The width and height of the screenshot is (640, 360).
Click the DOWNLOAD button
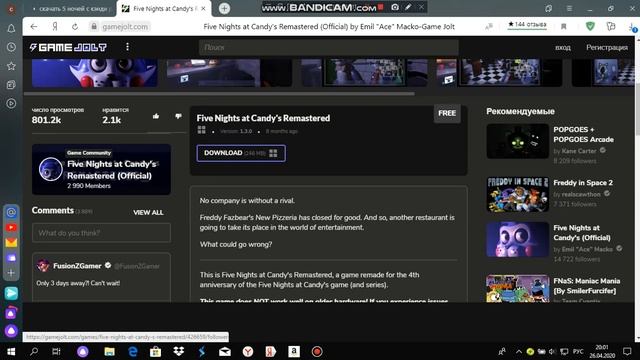point(241,153)
